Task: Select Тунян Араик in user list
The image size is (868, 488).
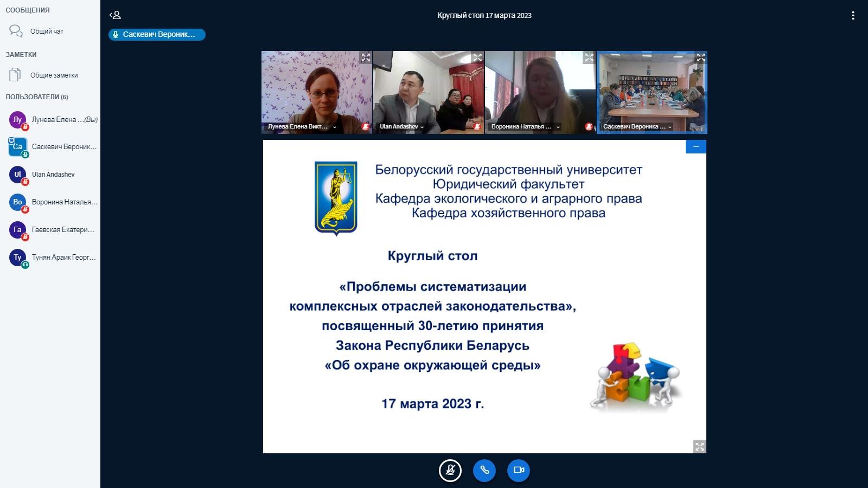Action: coord(63,258)
